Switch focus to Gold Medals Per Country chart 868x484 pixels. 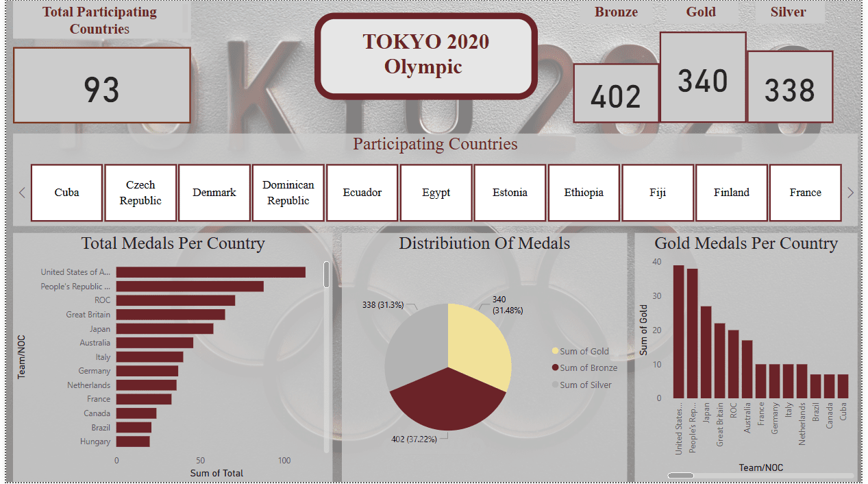(x=746, y=243)
